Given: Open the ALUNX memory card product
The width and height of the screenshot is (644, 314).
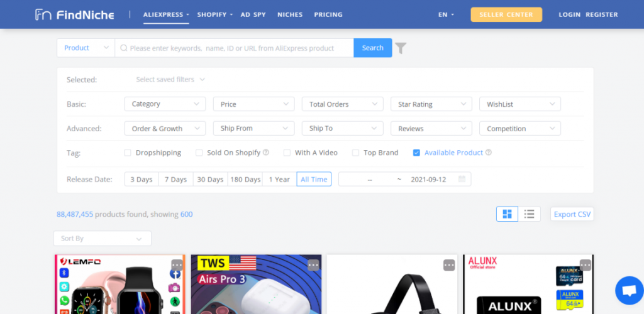Looking at the screenshot, I should pos(528,284).
